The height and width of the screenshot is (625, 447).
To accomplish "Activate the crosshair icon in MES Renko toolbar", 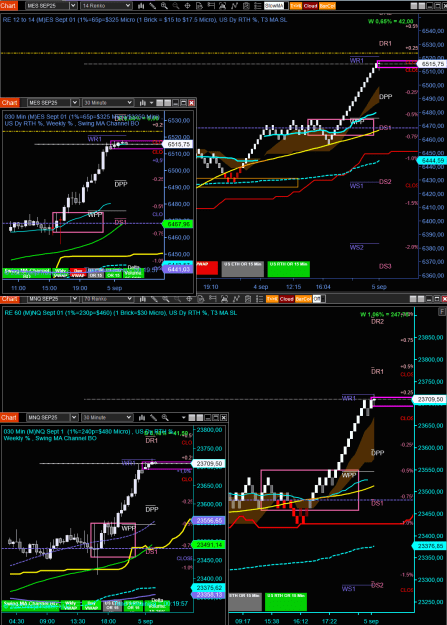I will (x=187, y=6).
